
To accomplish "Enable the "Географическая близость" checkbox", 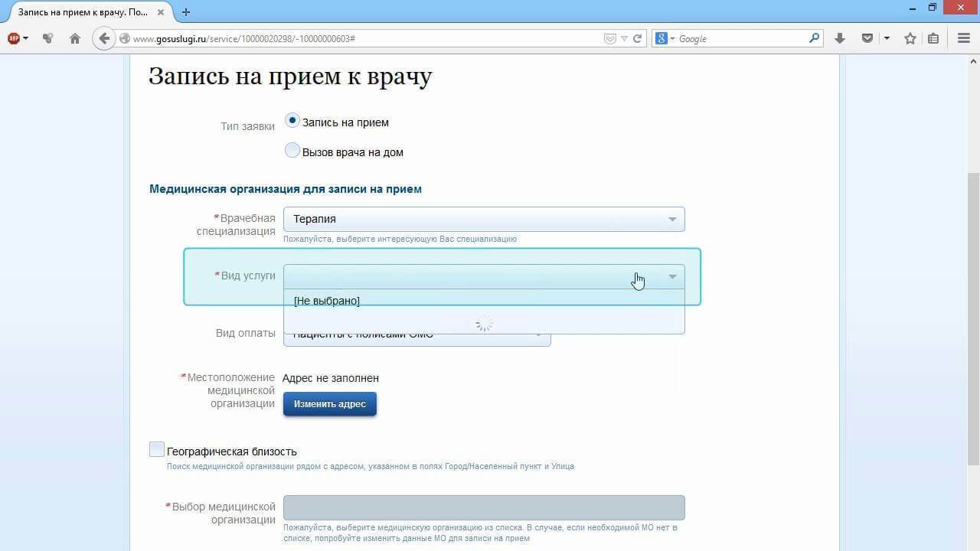I will click(157, 450).
